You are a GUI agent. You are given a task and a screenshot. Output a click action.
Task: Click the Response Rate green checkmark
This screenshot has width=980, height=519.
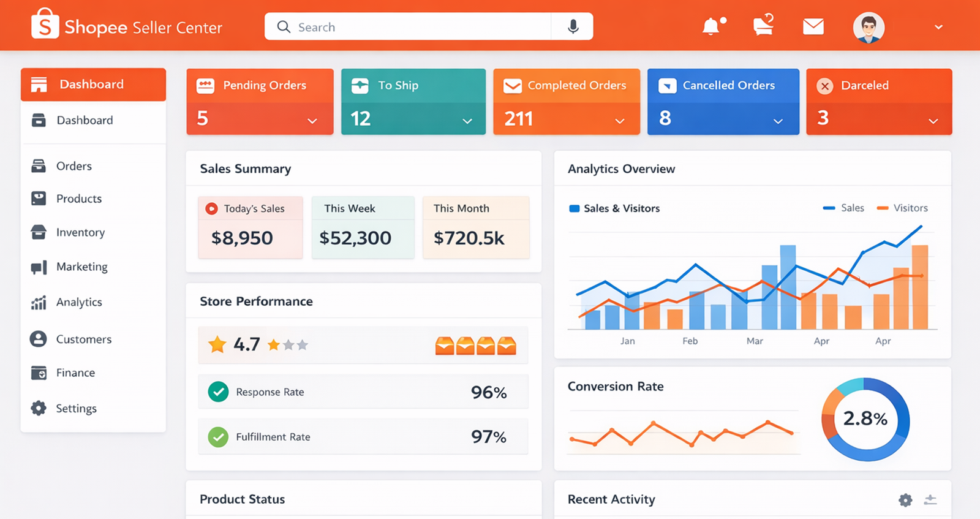(x=218, y=392)
